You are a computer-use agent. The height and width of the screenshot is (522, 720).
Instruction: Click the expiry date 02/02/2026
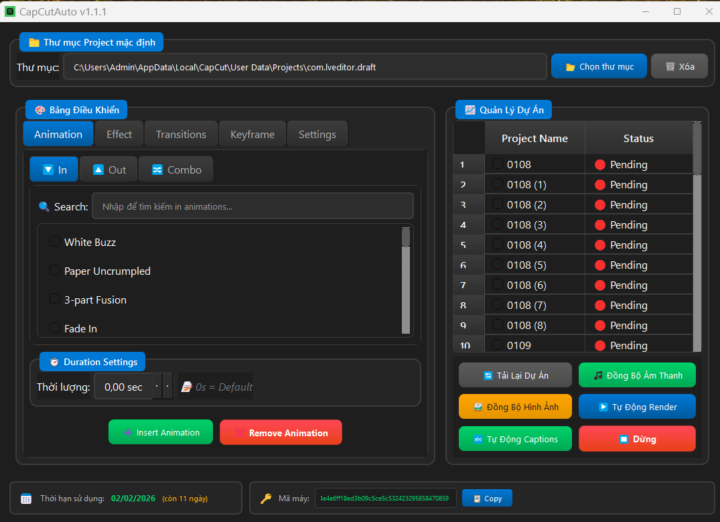pyautogui.click(x=133, y=499)
